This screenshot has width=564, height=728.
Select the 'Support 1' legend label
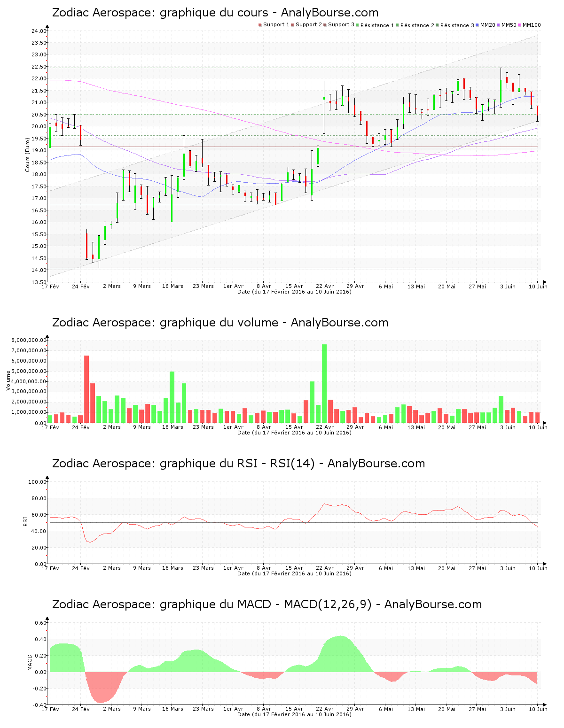pos(276,24)
